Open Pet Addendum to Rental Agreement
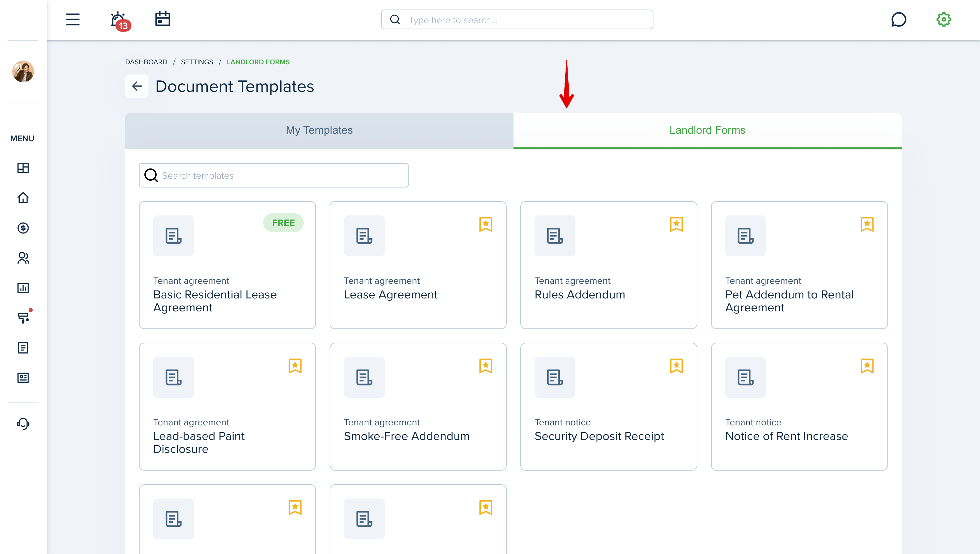980x554 pixels. tap(800, 265)
